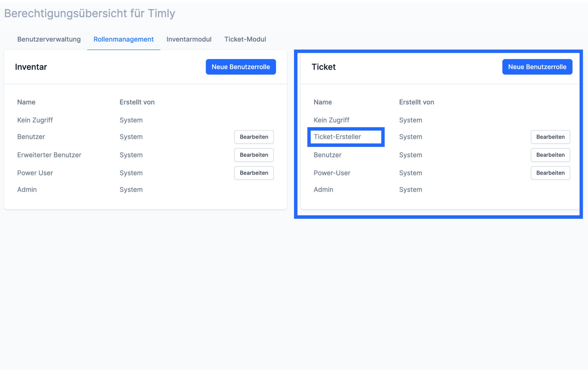Click System value in Inventar Admin row
The height and width of the screenshot is (372, 588).
pyautogui.click(x=131, y=189)
